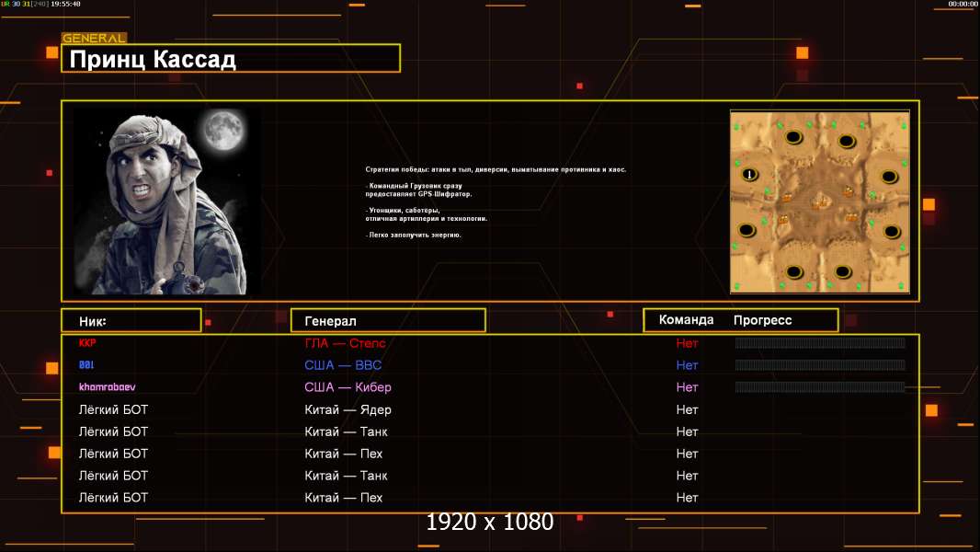This screenshot has height=552, width=980.
Task: Click the desert map preview
Action: click(x=819, y=201)
